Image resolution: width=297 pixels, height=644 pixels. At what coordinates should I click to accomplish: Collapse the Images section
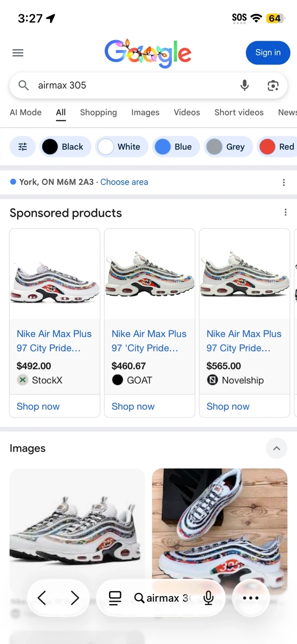(x=276, y=448)
